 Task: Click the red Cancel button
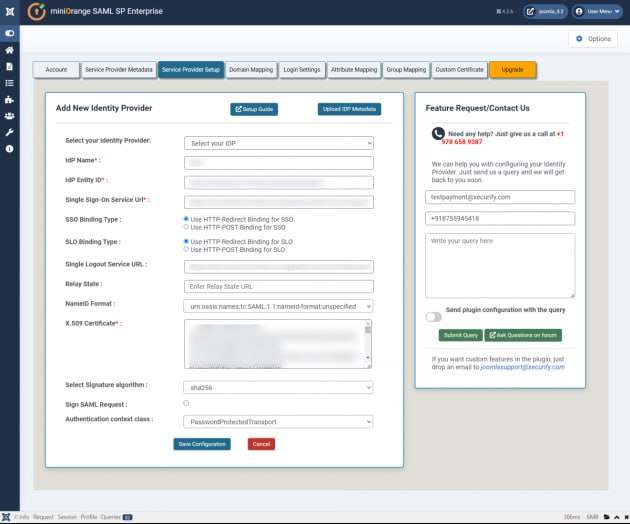tap(261, 444)
